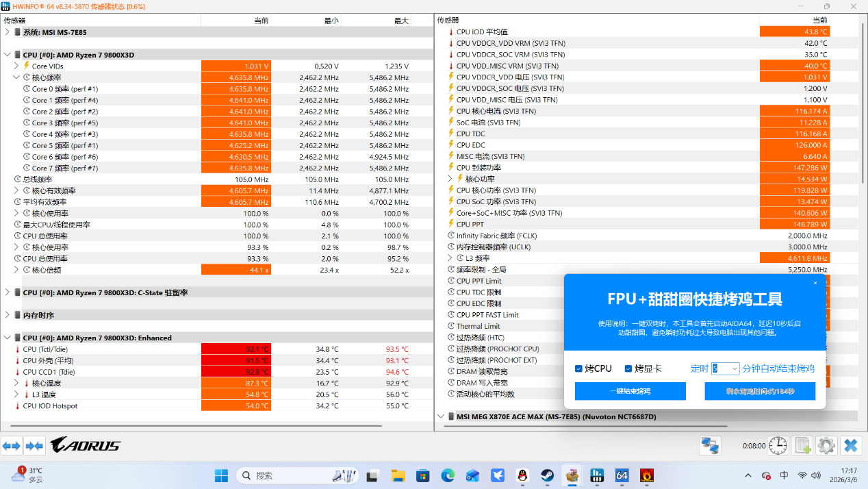Viewport: 868px width, 489px height.
Task: Open Microsoft Store from taskbar
Action: click(423, 475)
